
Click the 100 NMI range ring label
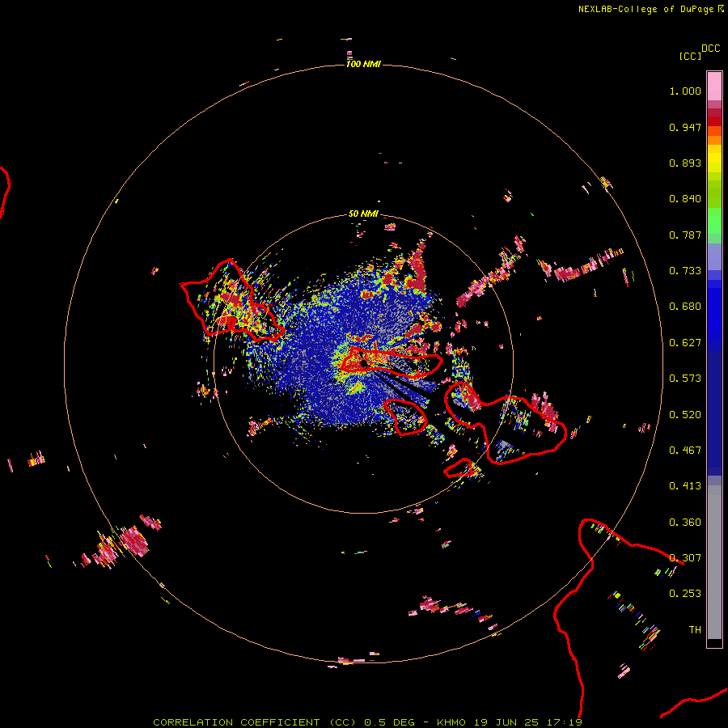[363, 64]
